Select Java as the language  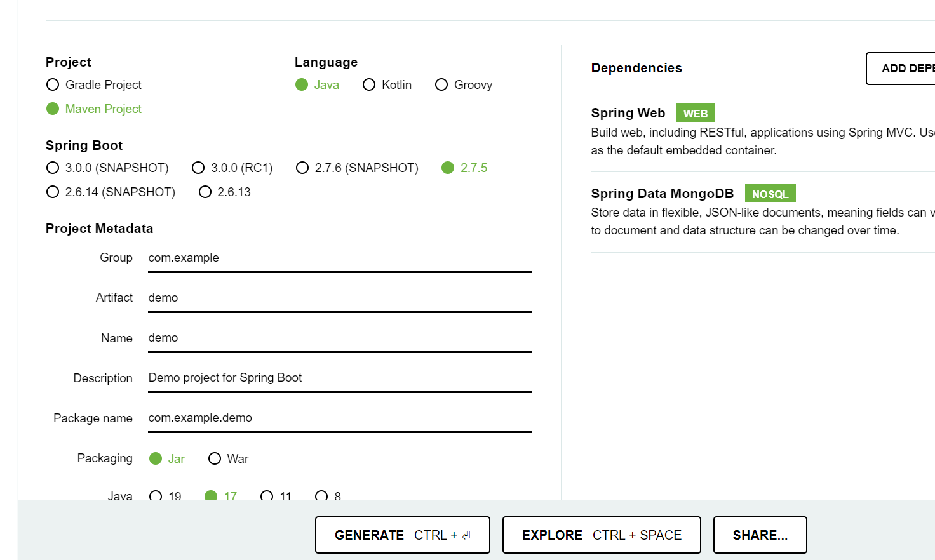click(302, 84)
